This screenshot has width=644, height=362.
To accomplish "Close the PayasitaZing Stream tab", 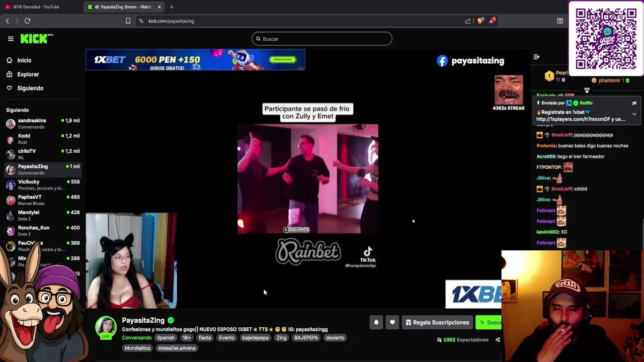I will pyautogui.click(x=159, y=7).
